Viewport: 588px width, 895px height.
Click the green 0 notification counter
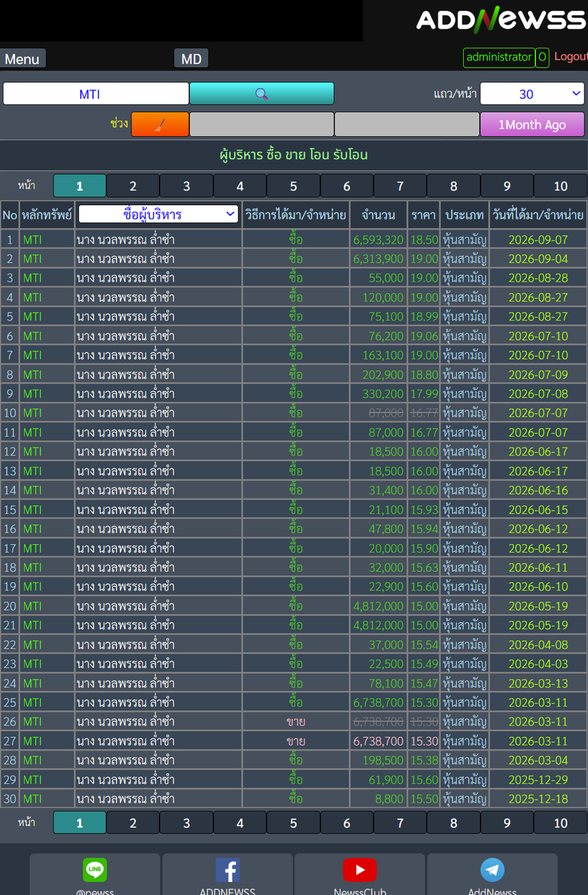point(543,57)
